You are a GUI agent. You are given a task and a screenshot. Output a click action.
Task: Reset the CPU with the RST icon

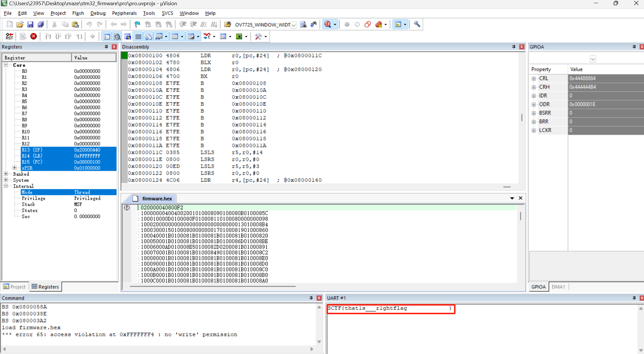(x=10, y=37)
